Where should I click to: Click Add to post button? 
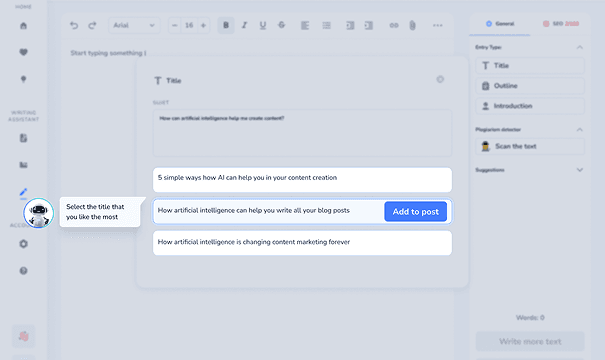416,211
